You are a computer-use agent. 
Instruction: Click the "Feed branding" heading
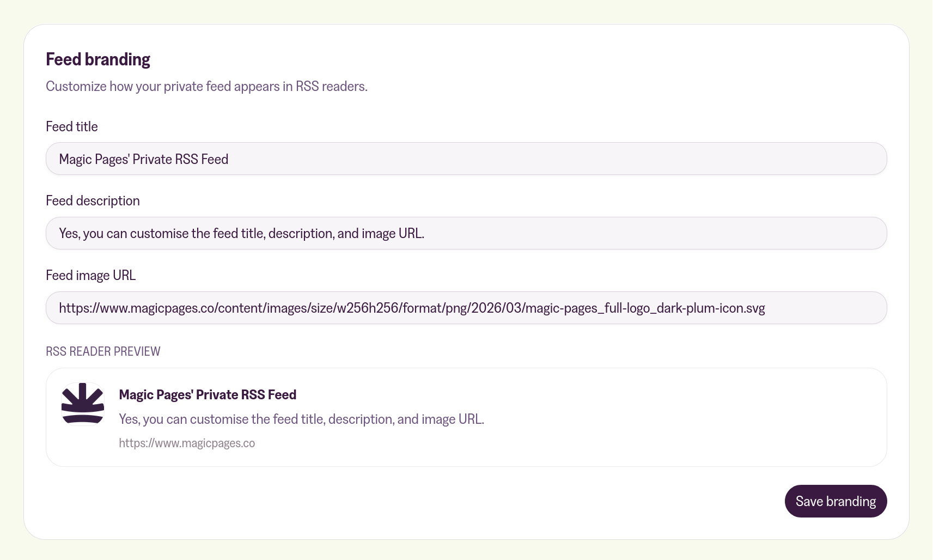tap(98, 59)
